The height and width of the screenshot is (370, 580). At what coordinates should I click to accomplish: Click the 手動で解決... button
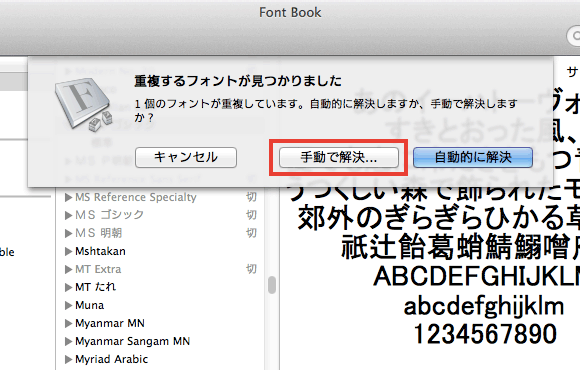[338, 157]
